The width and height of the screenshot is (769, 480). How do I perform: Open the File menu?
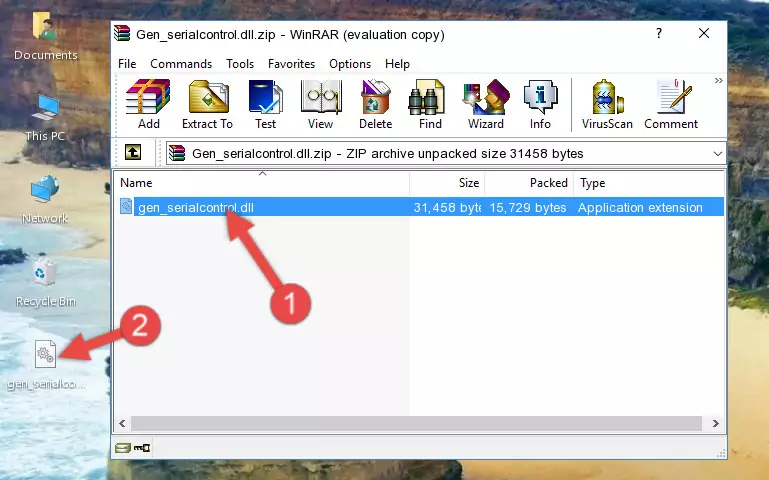(127, 64)
